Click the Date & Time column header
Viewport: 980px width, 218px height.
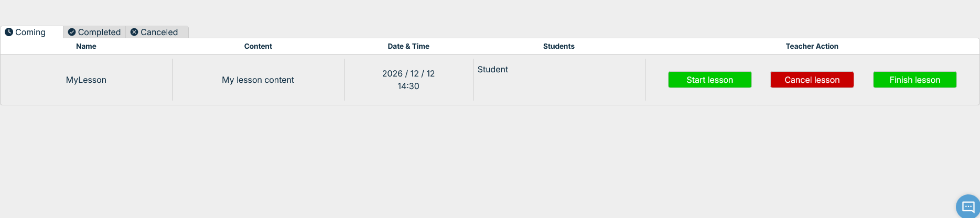point(408,46)
